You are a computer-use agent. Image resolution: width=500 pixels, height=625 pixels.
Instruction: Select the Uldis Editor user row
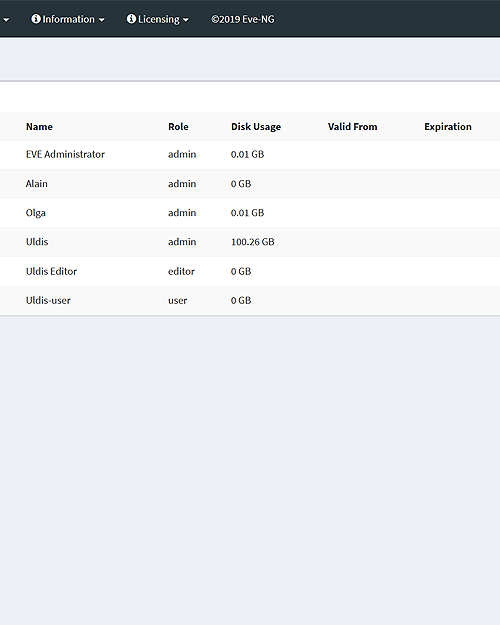(x=250, y=271)
